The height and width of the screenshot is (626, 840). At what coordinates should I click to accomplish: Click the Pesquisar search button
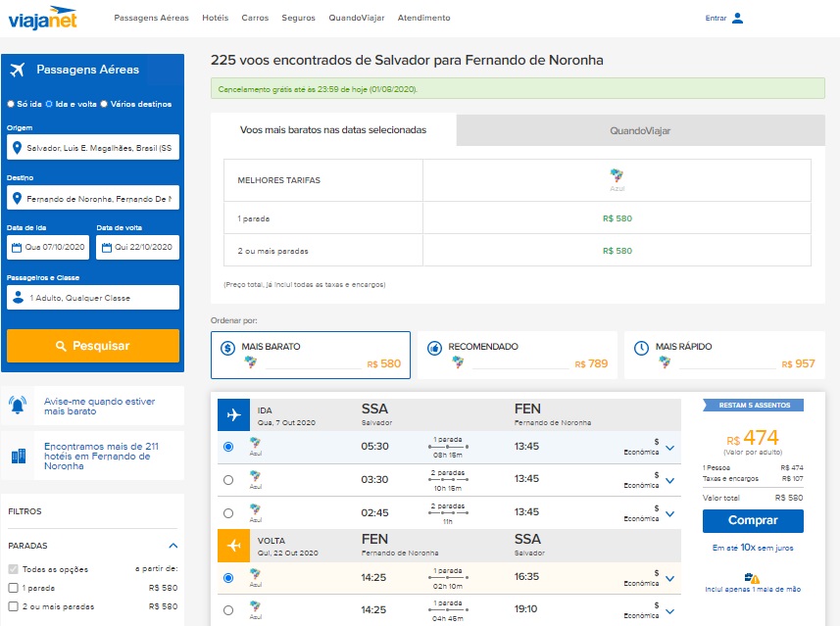pyautogui.click(x=93, y=346)
